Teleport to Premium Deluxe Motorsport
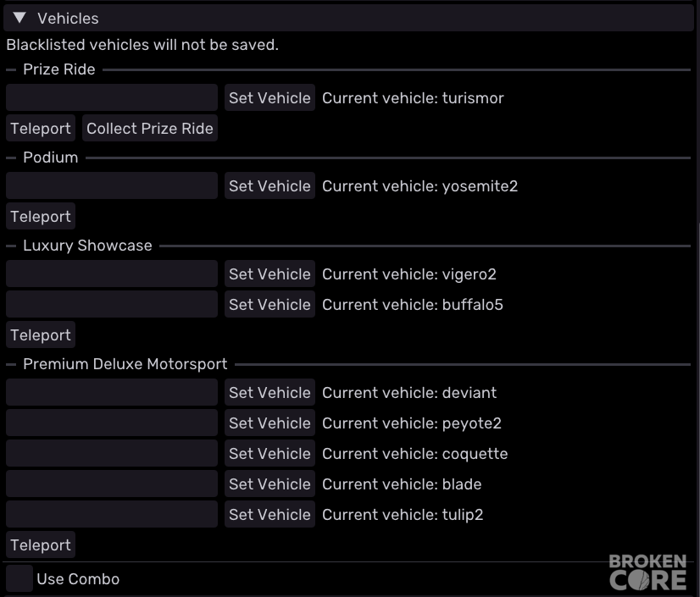The image size is (700, 597). [41, 544]
